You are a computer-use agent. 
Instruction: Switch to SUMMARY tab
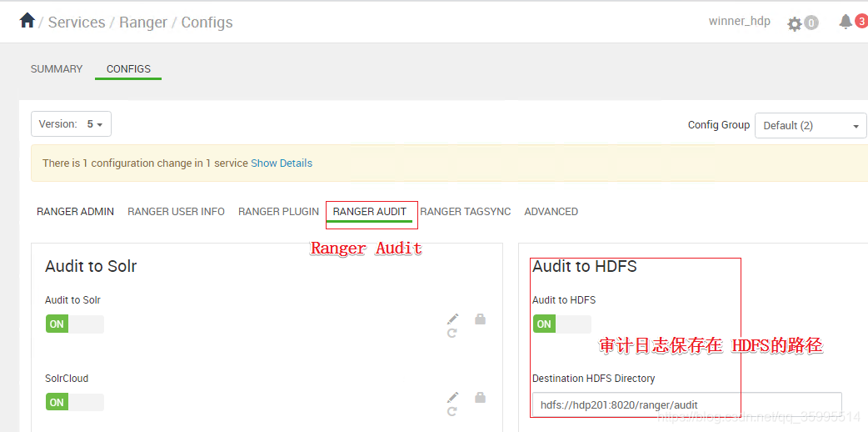(57, 68)
